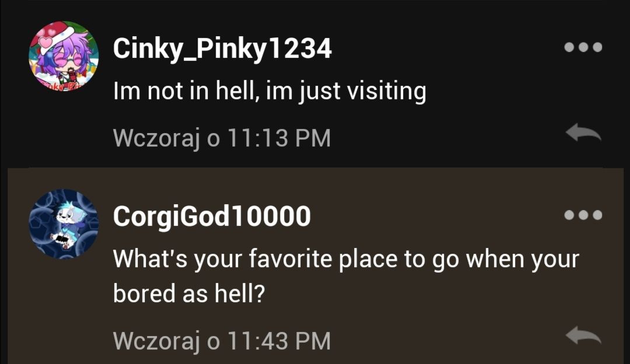Select the 'Im not in hell' comment text
This screenshot has height=364, width=630.
point(269,91)
